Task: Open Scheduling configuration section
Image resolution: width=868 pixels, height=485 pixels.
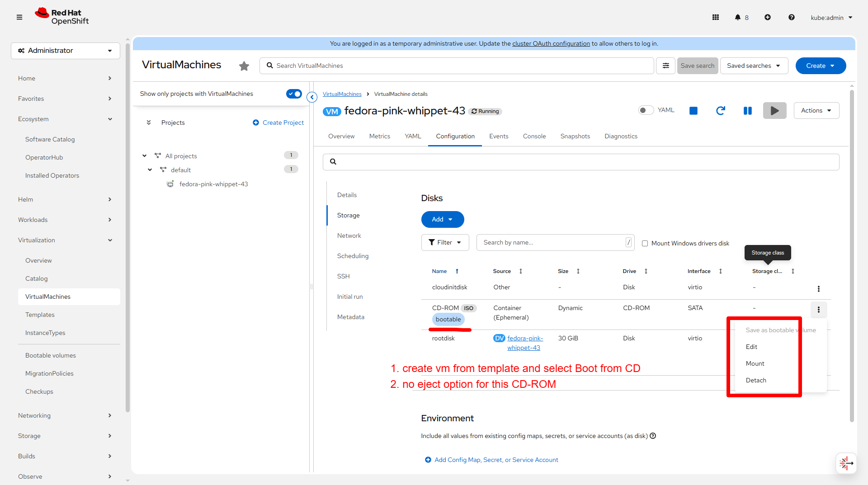Action: 353,256
